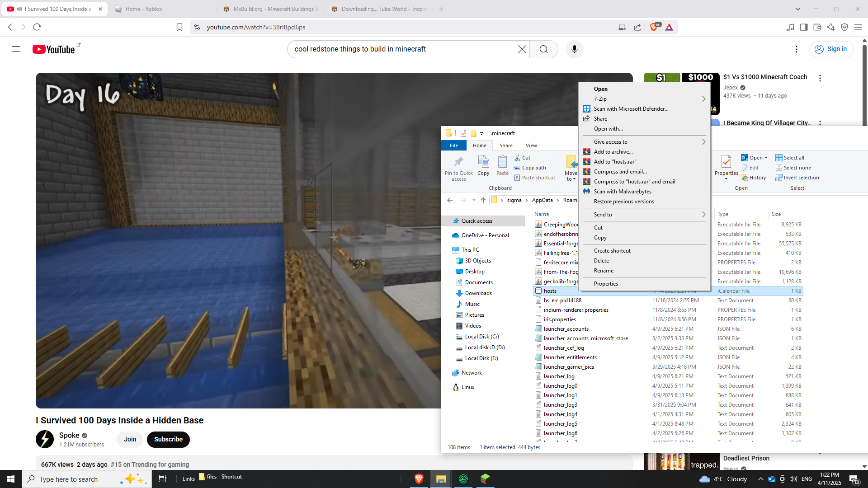
Task: Click Invert selection in ribbon
Action: [801, 178]
